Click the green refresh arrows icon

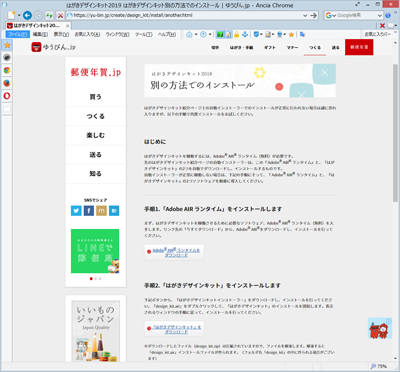[49, 15]
